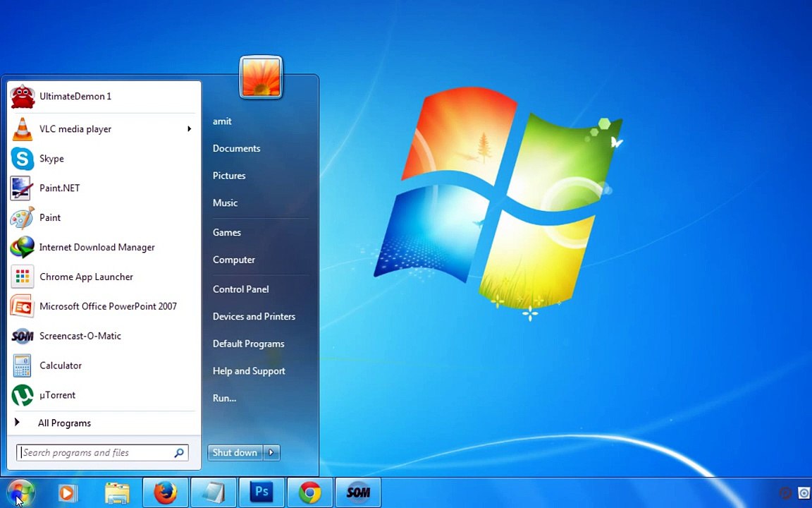Expand All Programs arrow
The width and height of the screenshot is (812, 508).
(x=17, y=423)
